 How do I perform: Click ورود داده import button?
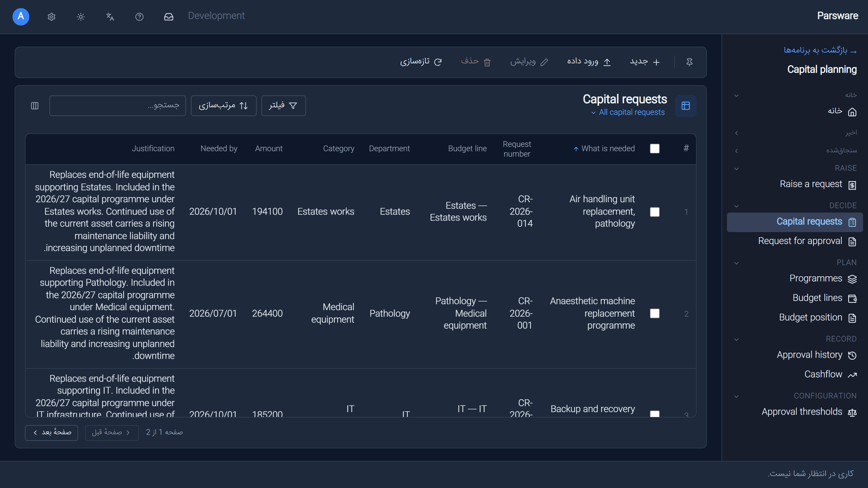[x=588, y=62]
